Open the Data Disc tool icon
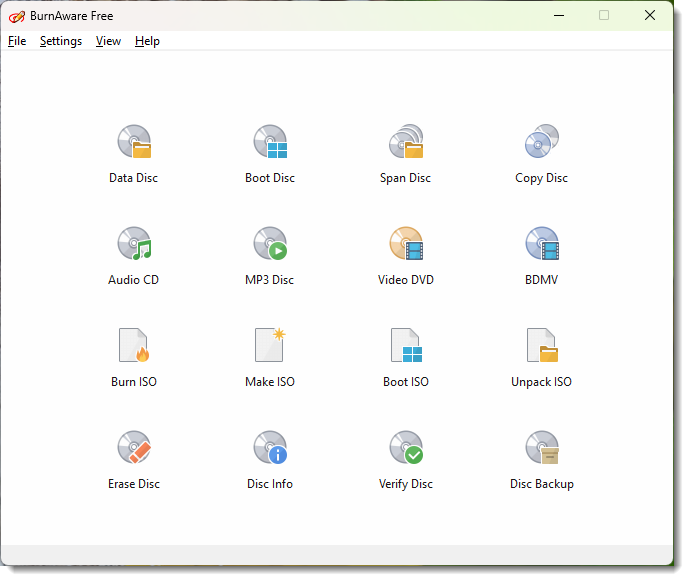Screen dimensions: 689x581 tap(134, 141)
